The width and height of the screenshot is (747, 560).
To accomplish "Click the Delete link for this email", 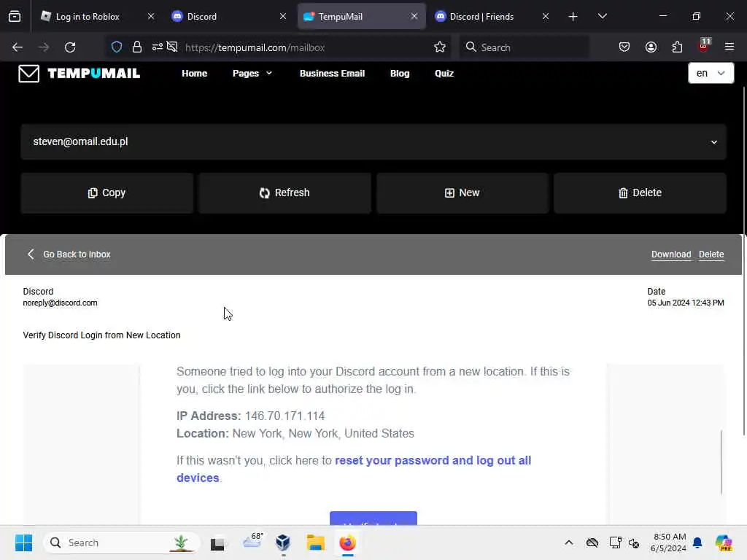I will tap(711, 254).
